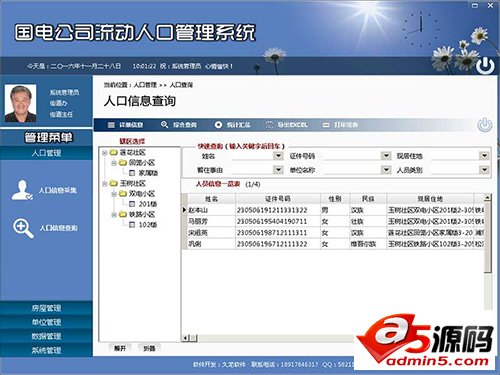Select the 201楼 building in the tree

pyautogui.click(x=143, y=204)
